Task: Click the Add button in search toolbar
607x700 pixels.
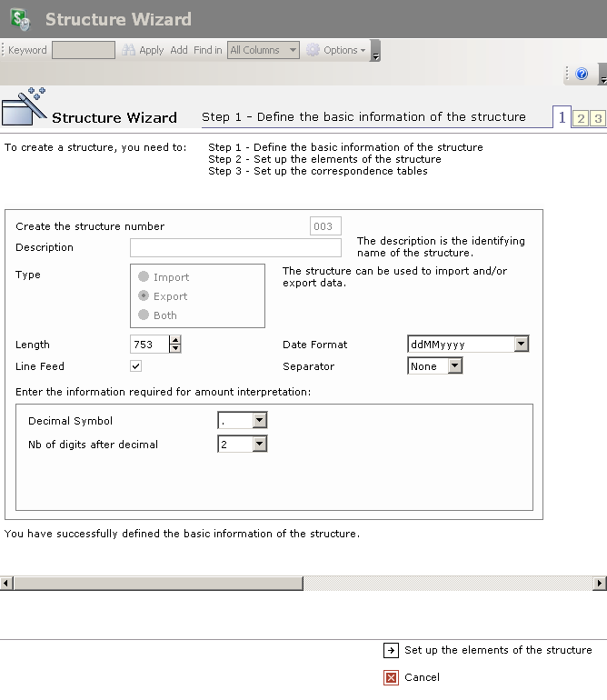Action: (179, 50)
